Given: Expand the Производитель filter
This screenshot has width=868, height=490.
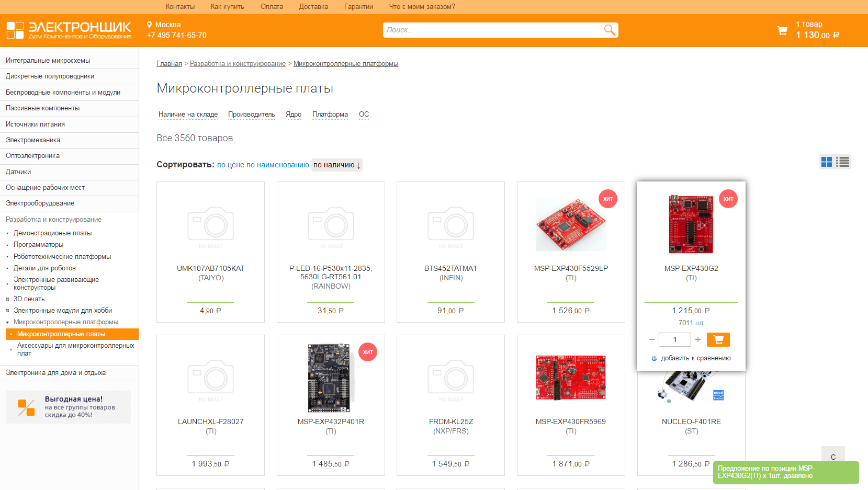Looking at the screenshot, I should pyautogui.click(x=251, y=115).
